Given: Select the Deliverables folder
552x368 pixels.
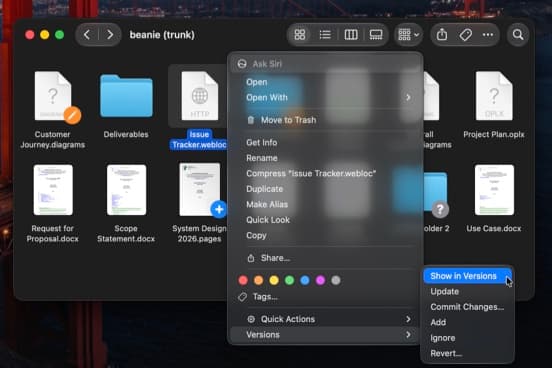Looking at the screenshot, I should (126, 96).
